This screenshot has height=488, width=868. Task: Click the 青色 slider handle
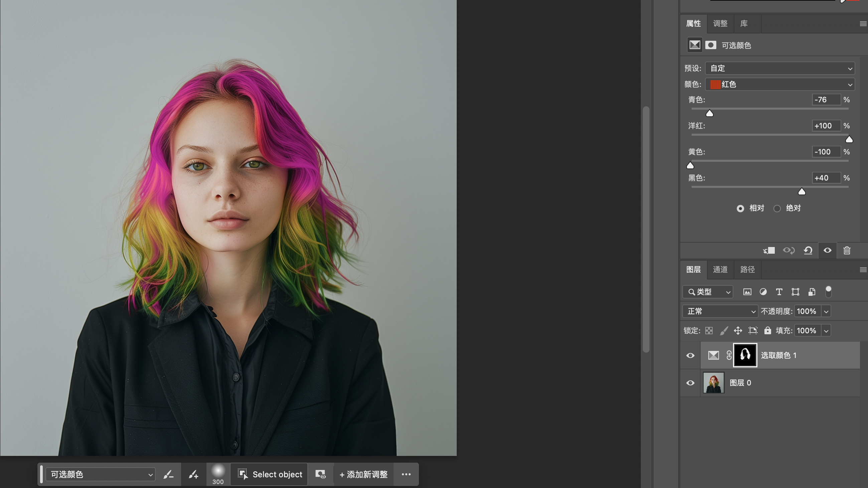tap(710, 113)
